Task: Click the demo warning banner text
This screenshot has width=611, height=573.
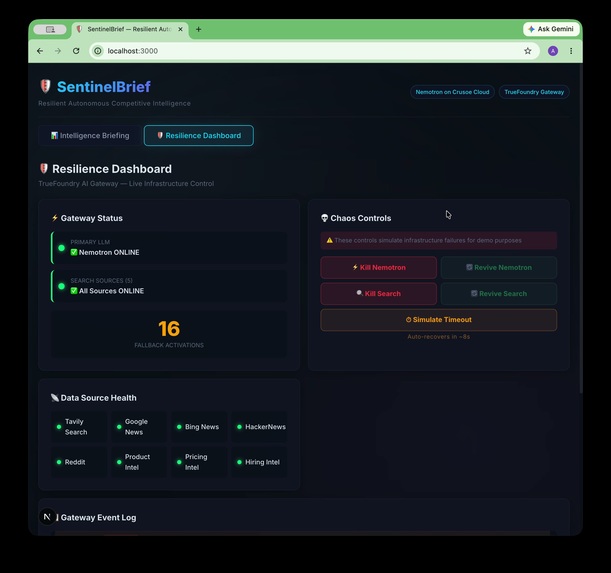Action: click(427, 241)
